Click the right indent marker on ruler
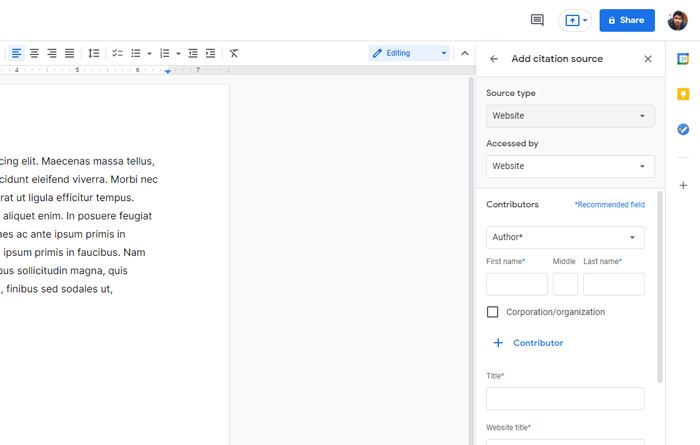 168,71
